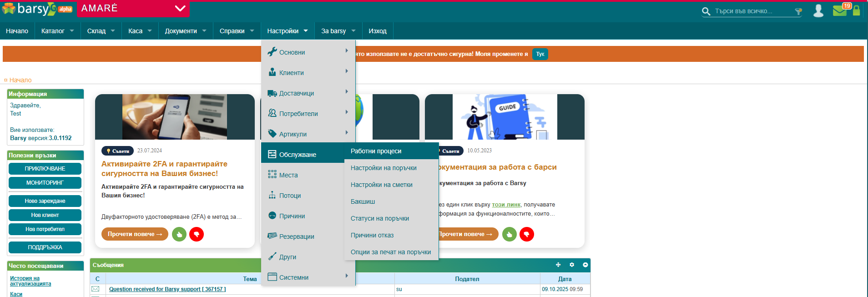Open the Резервации menu item

tap(297, 237)
